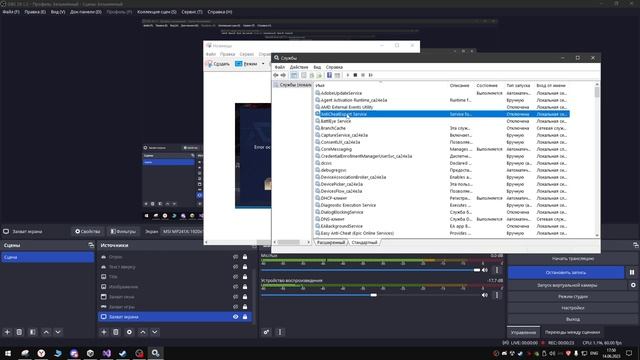Open source properties gear in Sources toolbar

pos(129,332)
